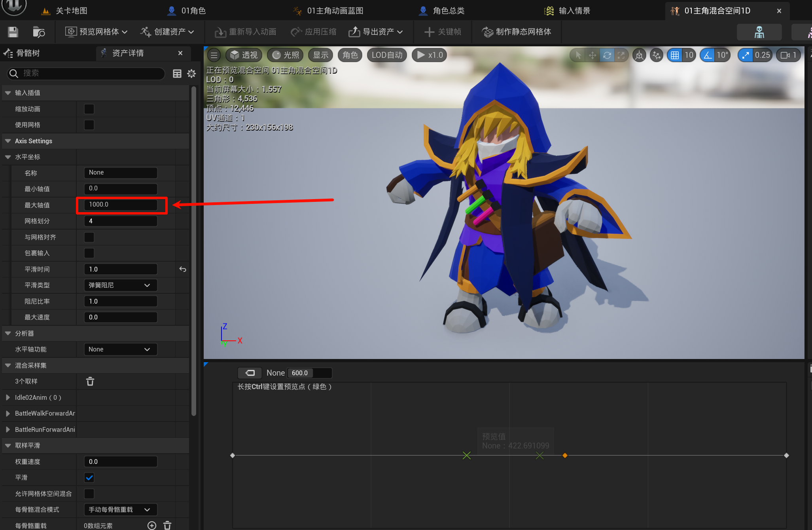Click the 最大轴值 input field showing 1000.0

pyautogui.click(x=120, y=205)
